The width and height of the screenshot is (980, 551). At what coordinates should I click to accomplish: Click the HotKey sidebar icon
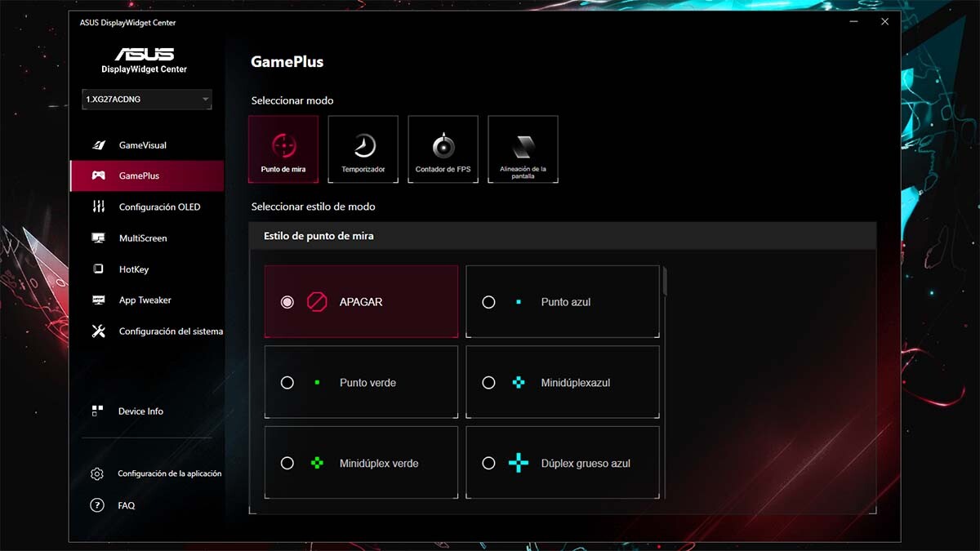coord(98,269)
